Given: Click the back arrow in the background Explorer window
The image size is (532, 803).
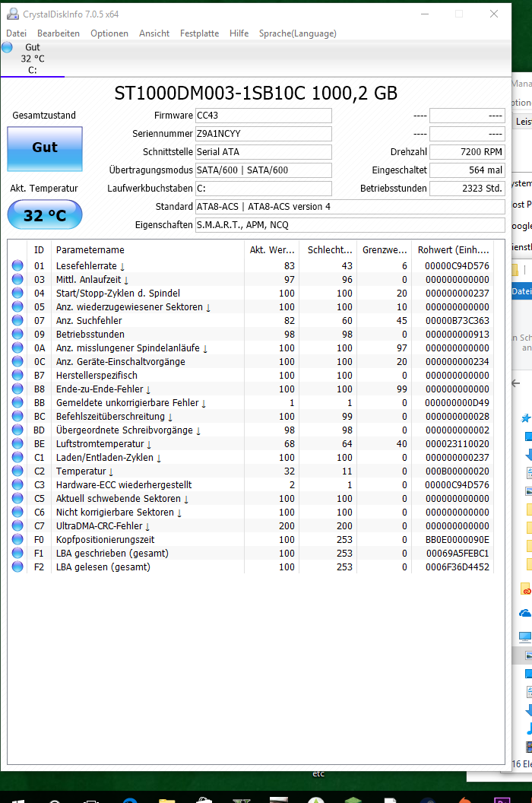Looking at the screenshot, I should 516,383.
